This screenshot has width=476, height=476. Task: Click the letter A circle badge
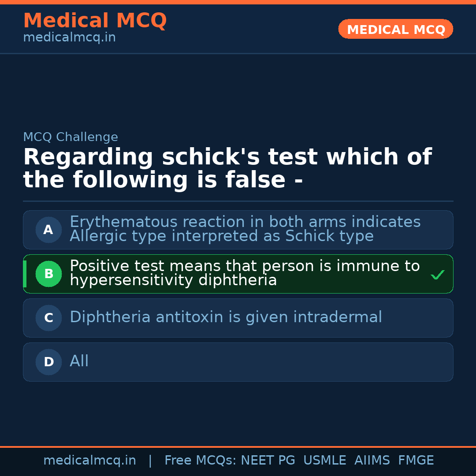[x=48, y=230]
